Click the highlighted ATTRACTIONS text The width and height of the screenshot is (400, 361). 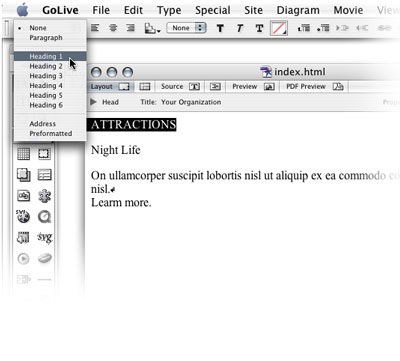point(132,125)
